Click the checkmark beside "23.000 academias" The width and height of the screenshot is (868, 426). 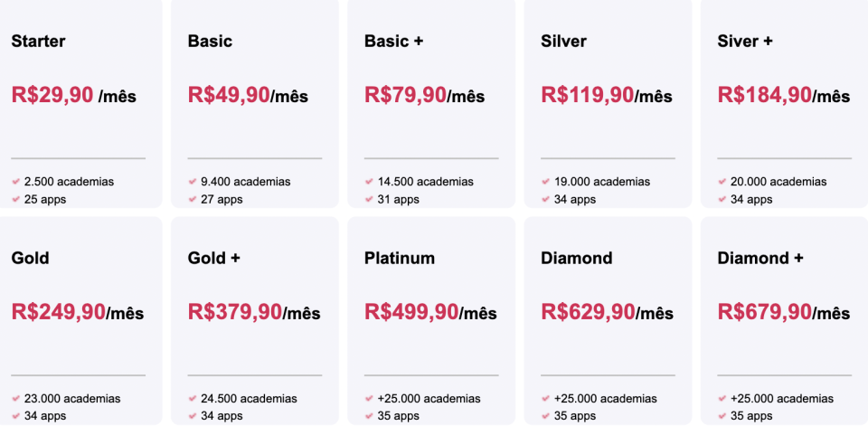(15, 399)
